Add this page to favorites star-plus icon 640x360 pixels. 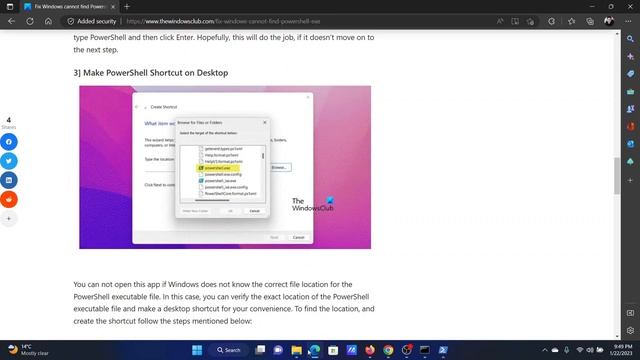coord(530,21)
